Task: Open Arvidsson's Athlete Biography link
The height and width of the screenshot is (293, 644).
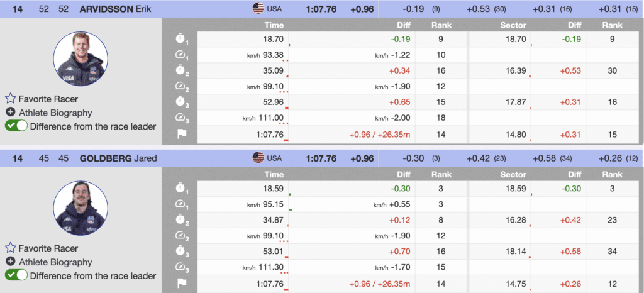Action: [55, 113]
